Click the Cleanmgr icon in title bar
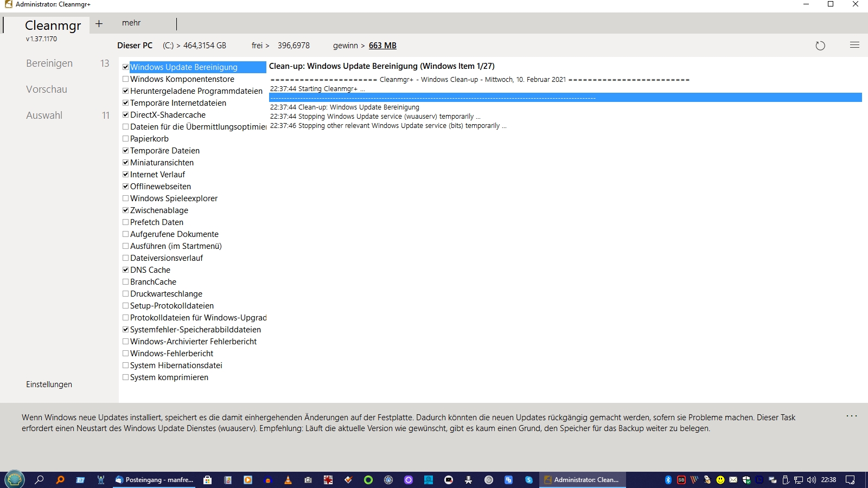The width and height of the screenshot is (868, 488). [8, 4]
